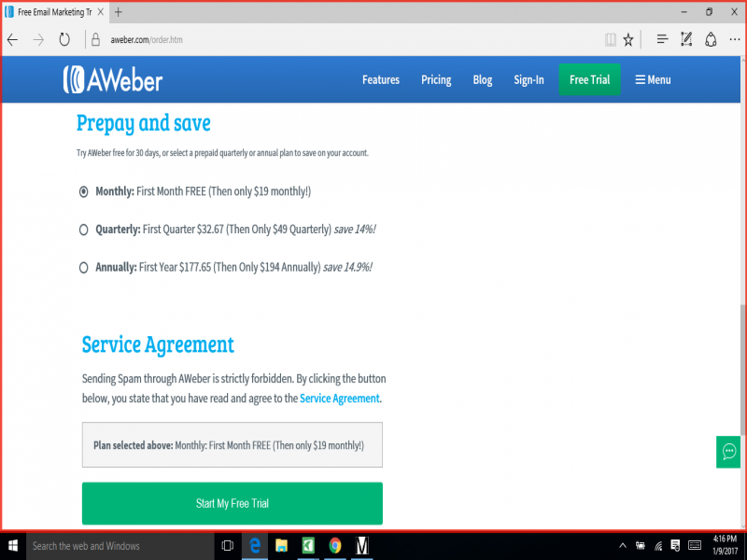The height and width of the screenshot is (560, 747).
Task: Open the Features nav link
Action: tap(381, 79)
